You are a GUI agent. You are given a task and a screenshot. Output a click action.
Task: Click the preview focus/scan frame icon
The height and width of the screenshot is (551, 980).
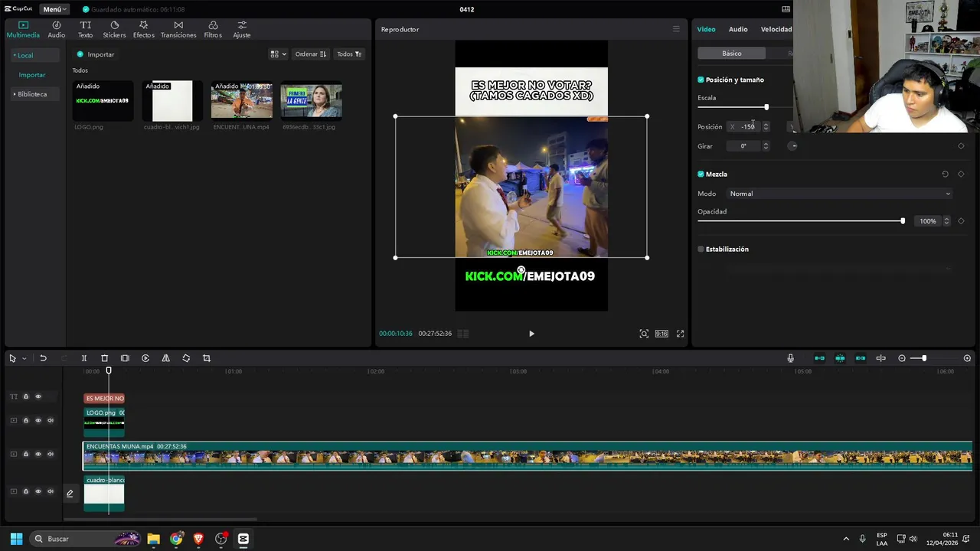[644, 334]
